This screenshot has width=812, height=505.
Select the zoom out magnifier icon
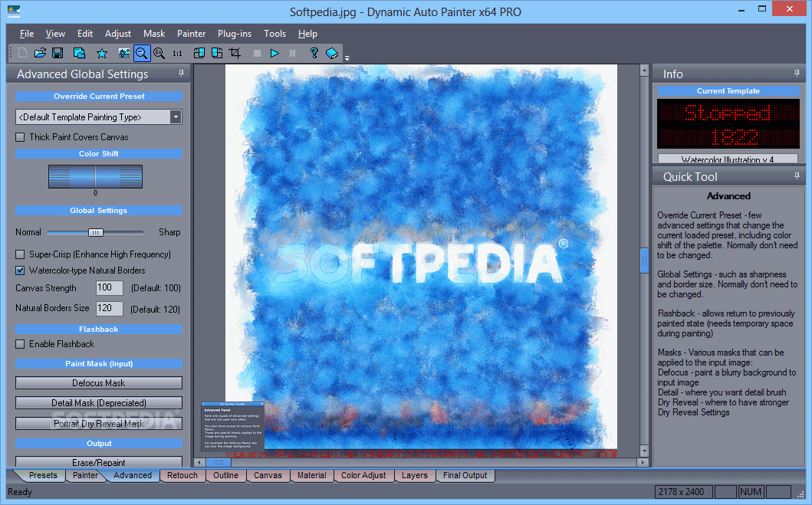[141, 53]
